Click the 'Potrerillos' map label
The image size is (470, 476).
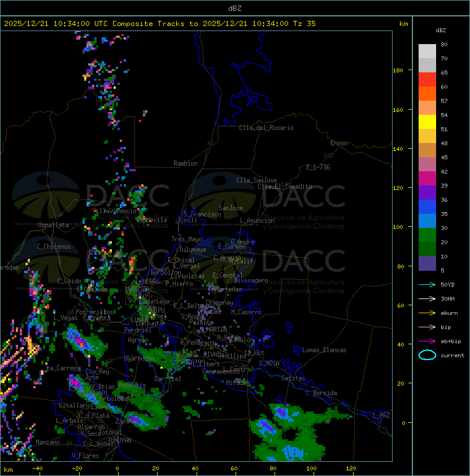94,312
